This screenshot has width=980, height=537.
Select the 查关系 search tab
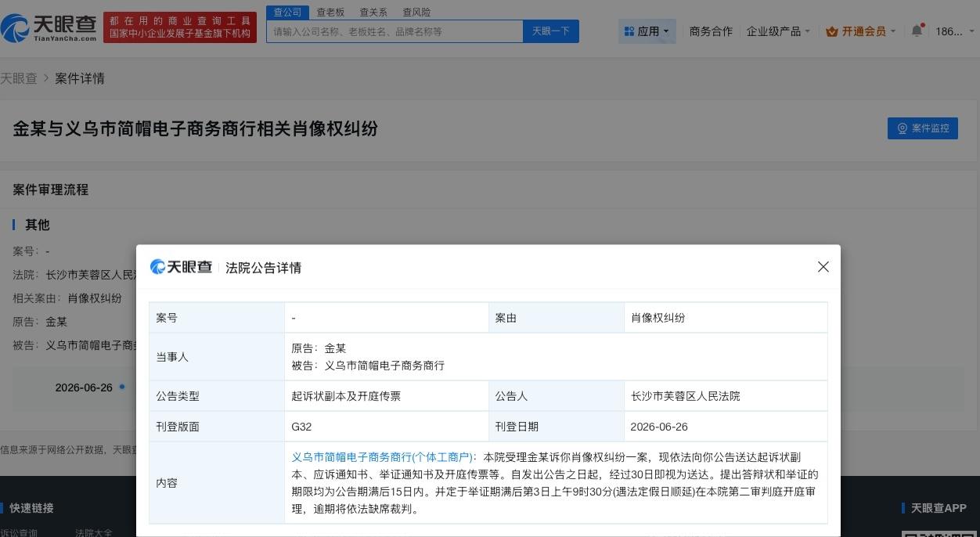coord(373,13)
